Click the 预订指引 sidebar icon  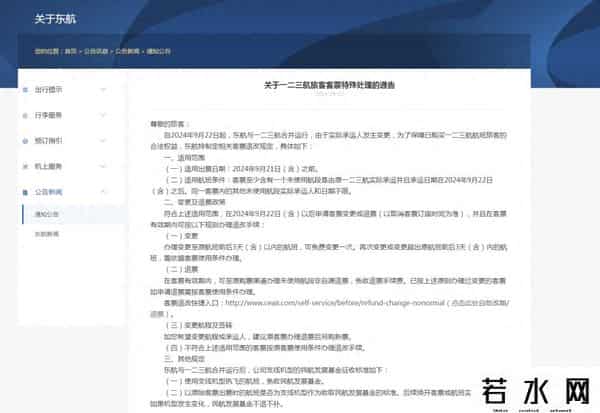(x=25, y=141)
